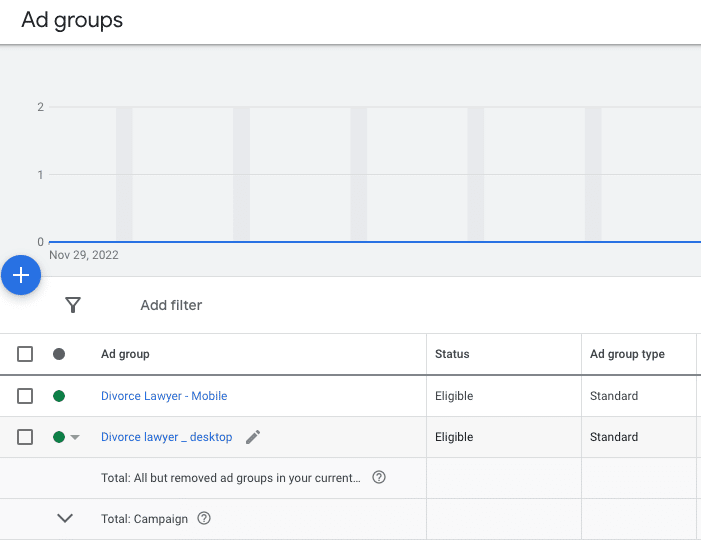Click Eligible status for Divorce Lawyer - Mobile
701x552 pixels.
tap(454, 396)
